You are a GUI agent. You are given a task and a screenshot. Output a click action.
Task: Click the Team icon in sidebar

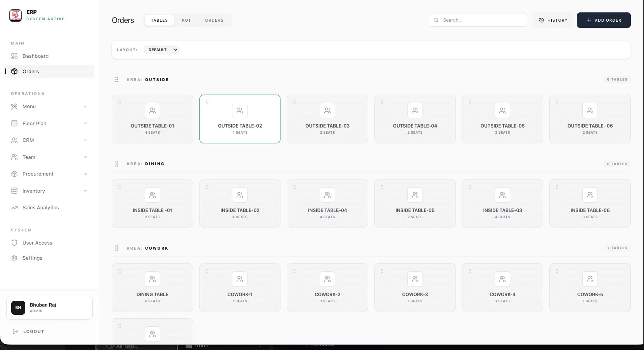tap(14, 157)
